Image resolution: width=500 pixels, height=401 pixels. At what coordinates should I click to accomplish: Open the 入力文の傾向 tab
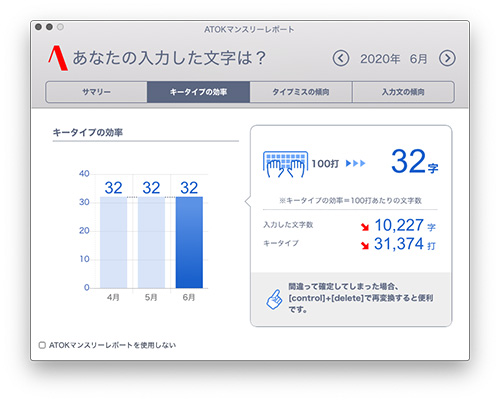point(403,92)
